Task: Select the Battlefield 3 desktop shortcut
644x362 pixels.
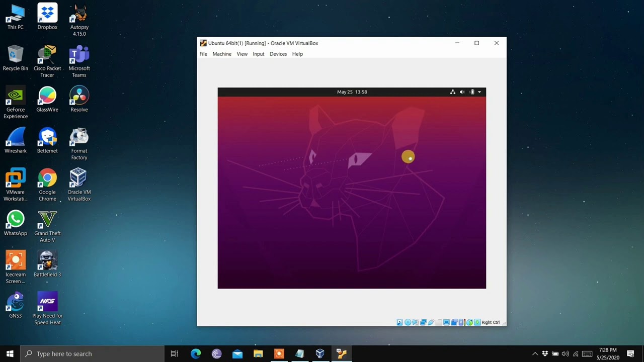Action: pos(47,264)
